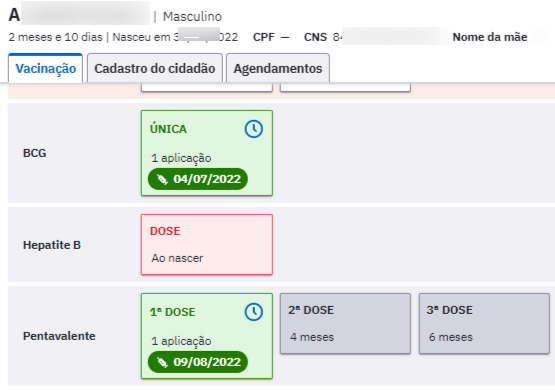Select the BCG ÚNICA dose card
The width and height of the screenshot is (555, 390).
point(207,153)
